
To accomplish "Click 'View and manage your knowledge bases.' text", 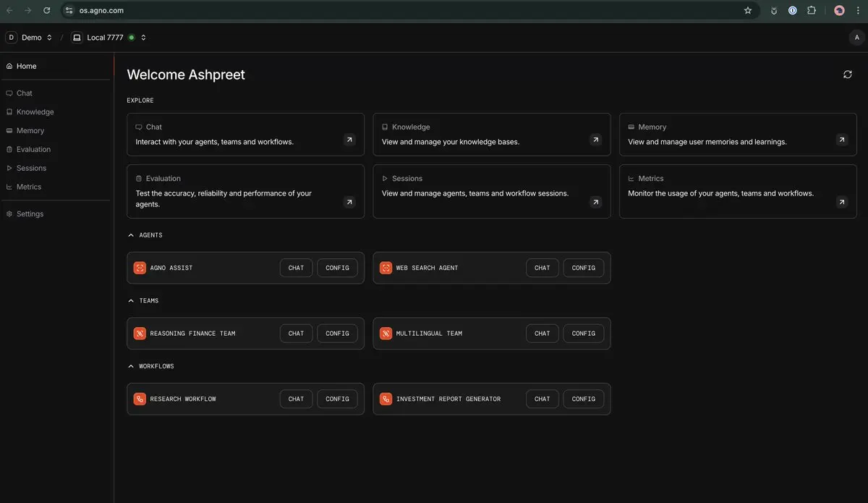I will tap(451, 142).
